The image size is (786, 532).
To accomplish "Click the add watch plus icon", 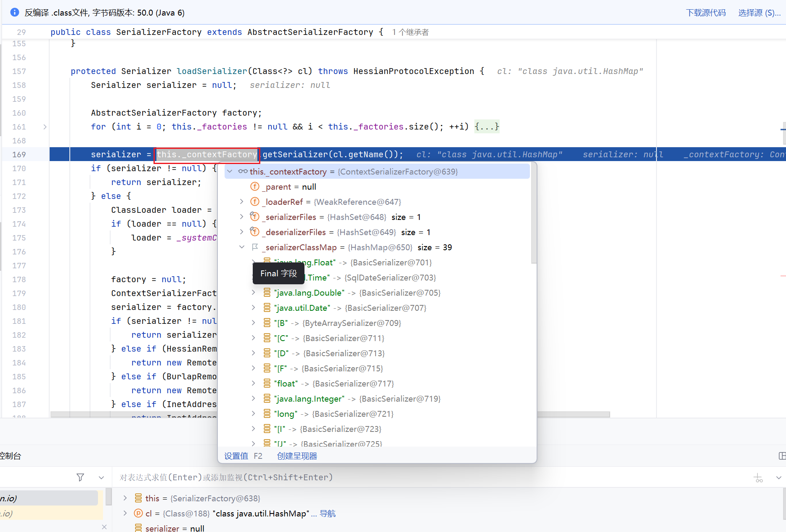I will coord(758,478).
